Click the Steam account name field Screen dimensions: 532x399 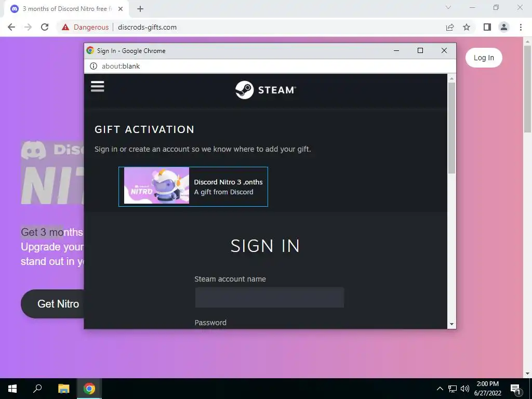(x=270, y=297)
